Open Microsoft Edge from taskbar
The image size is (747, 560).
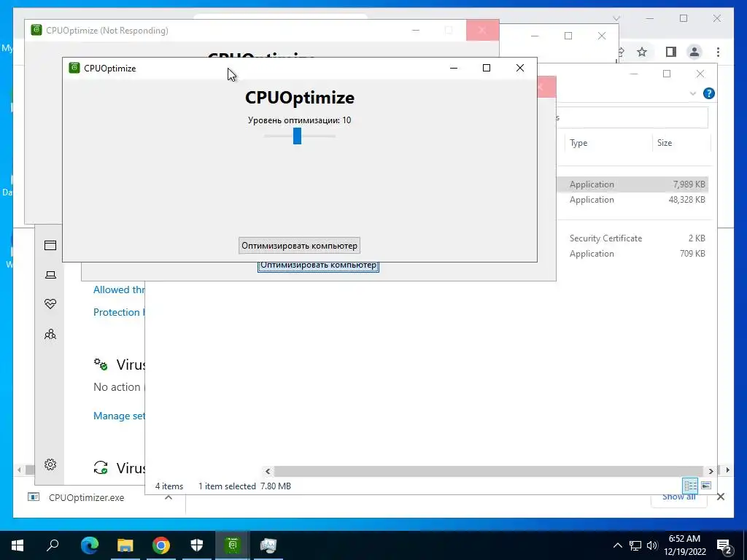tap(90, 545)
